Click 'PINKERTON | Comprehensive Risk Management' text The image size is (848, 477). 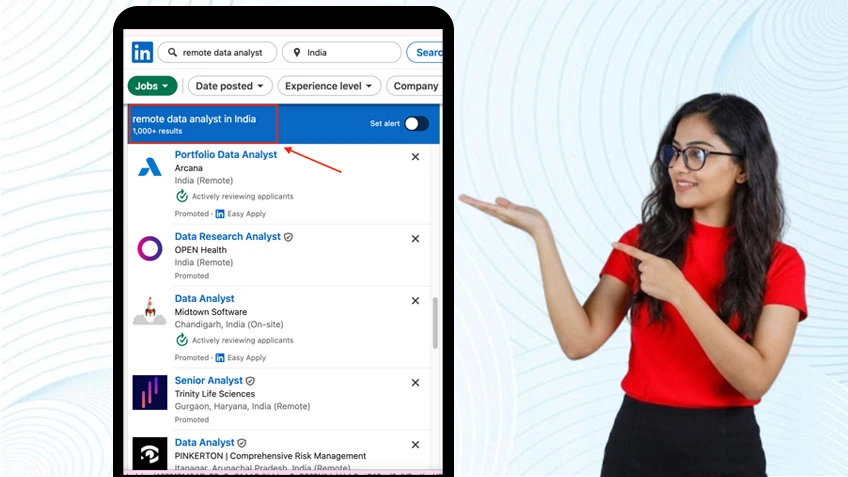(x=270, y=456)
